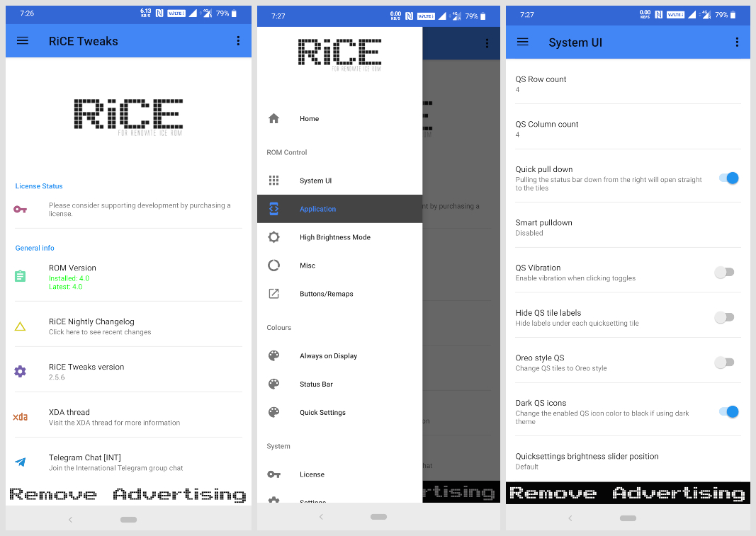Tap the overflow menu behind the drawer

487,43
